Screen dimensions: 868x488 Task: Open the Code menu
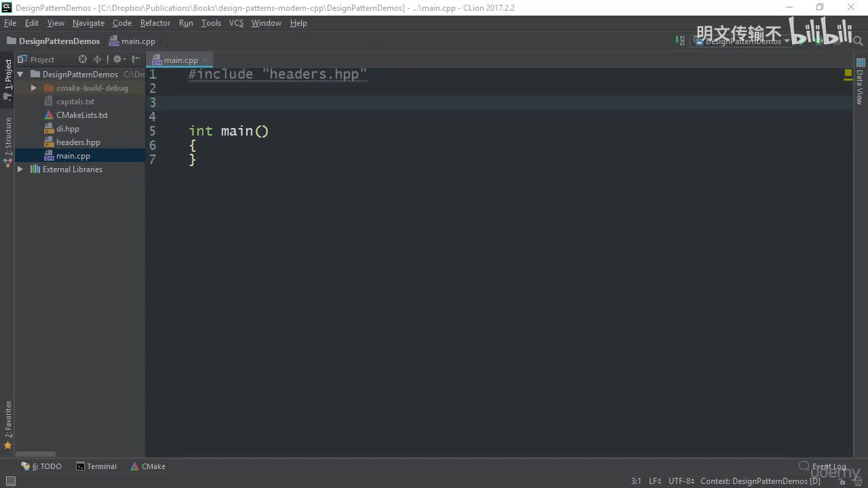122,23
